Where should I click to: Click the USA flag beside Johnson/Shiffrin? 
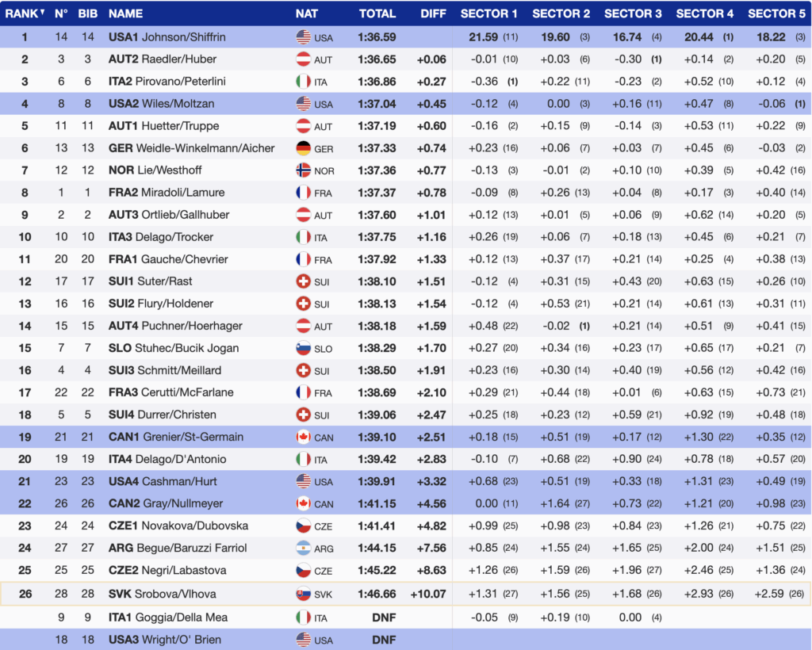pyautogui.click(x=303, y=36)
